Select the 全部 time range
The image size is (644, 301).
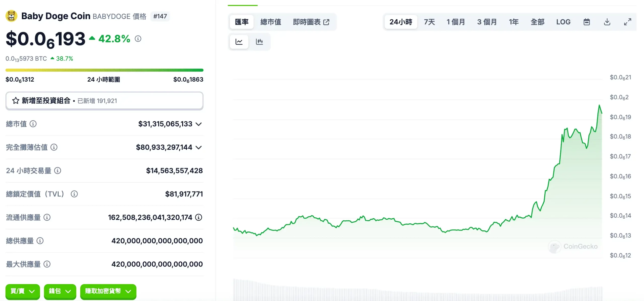click(x=537, y=22)
